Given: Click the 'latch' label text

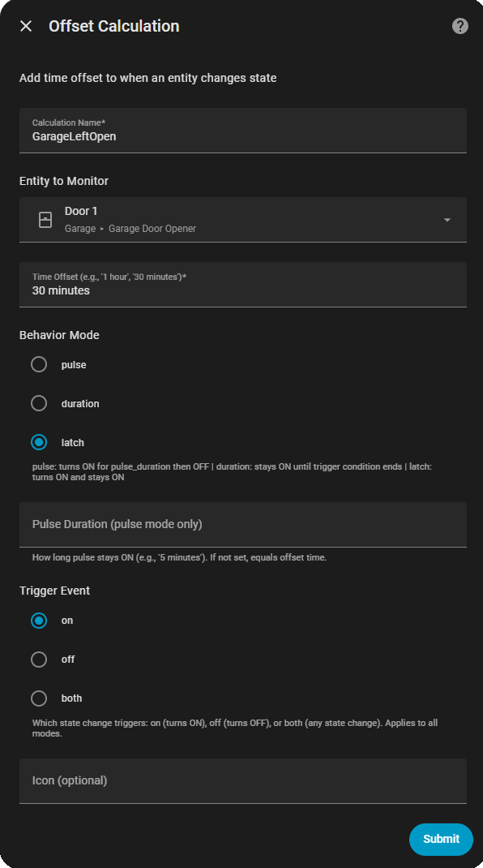Looking at the screenshot, I should (72, 443).
